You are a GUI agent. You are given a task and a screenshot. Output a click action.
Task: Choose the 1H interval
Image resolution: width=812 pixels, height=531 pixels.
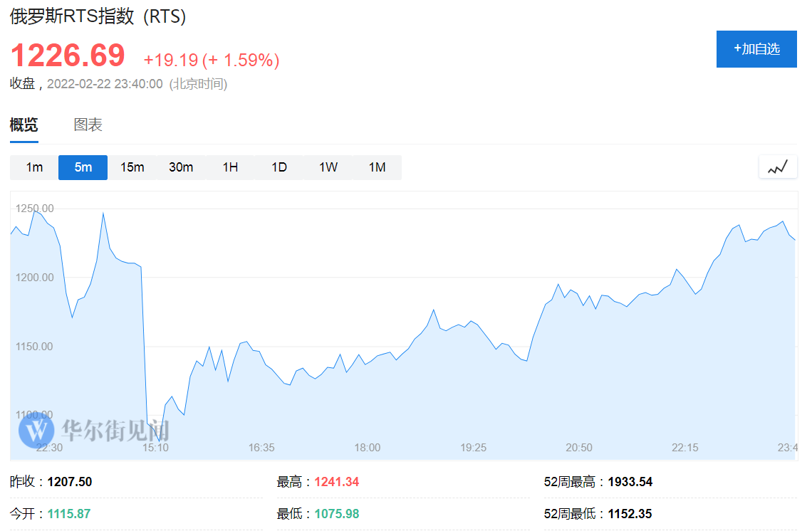[x=230, y=167]
